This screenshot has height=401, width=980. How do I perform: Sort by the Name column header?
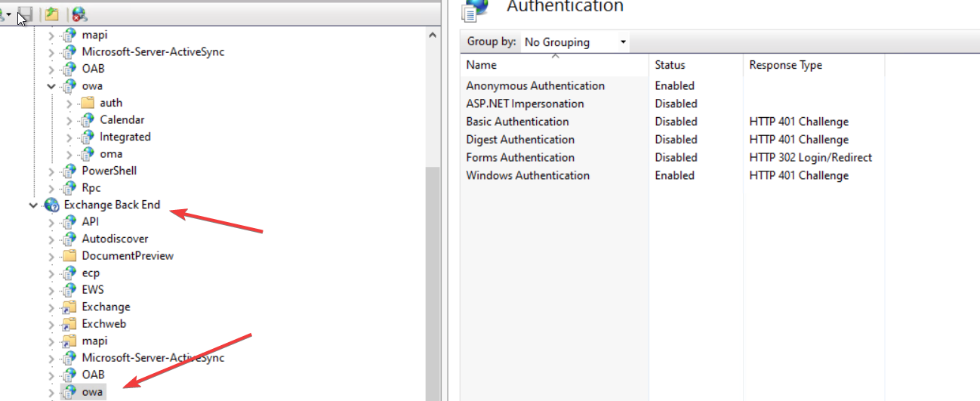pos(554,65)
